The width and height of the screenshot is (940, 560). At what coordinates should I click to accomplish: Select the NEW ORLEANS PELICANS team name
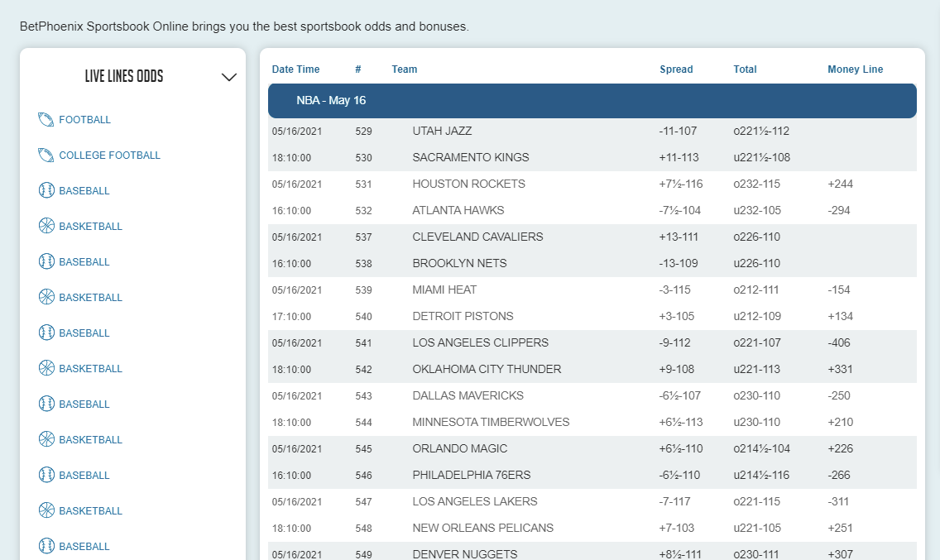pos(482,528)
